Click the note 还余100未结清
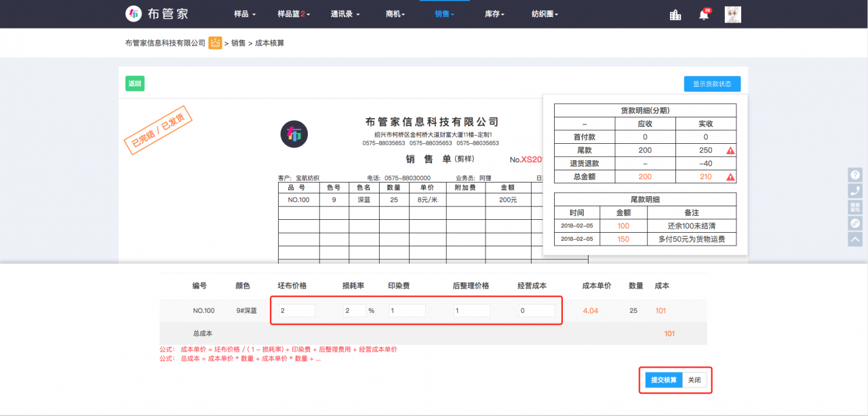 click(x=692, y=225)
